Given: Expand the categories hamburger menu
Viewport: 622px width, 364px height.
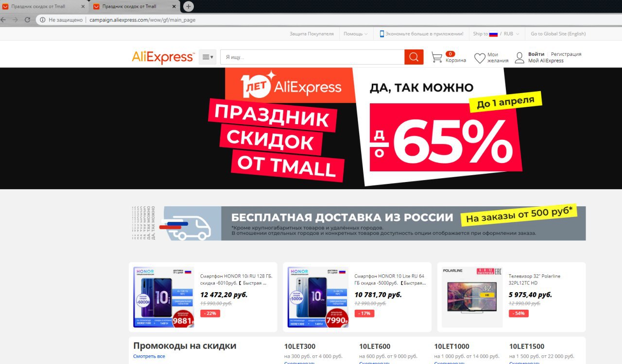Looking at the screenshot, I should coord(207,57).
